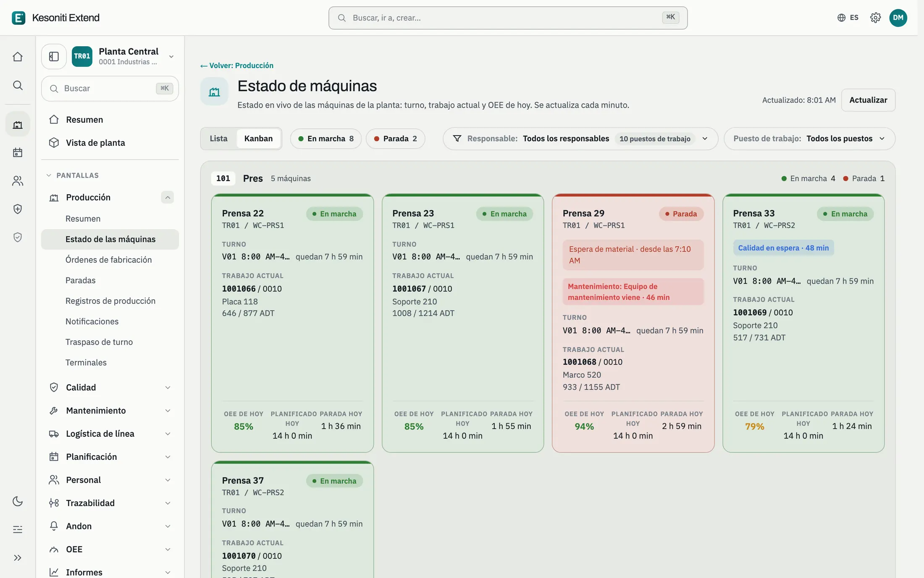
Task: Click Espera de material alert on Prensa 29
Action: tap(633, 255)
